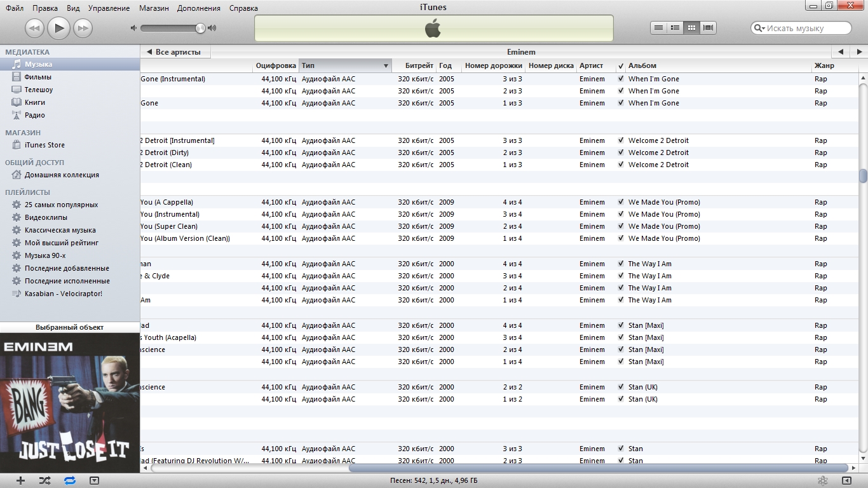
Task: Switch to the plain song list view
Action: tap(658, 27)
